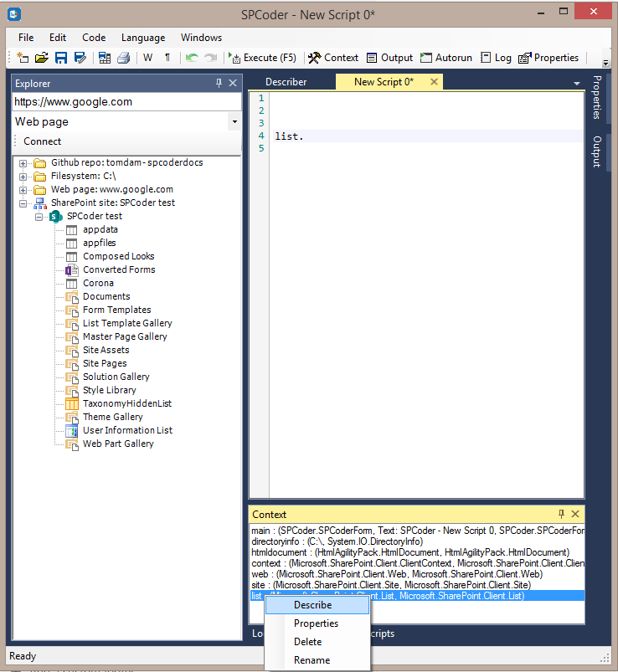Click the TaxonomyHiddenList orange icon
618x672 pixels.
[72, 403]
